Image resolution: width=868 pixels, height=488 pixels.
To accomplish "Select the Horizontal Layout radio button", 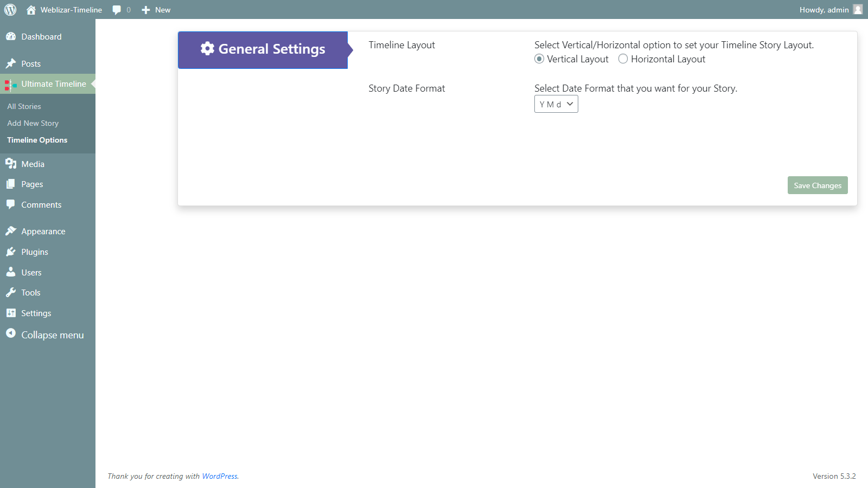I will (x=623, y=59).
